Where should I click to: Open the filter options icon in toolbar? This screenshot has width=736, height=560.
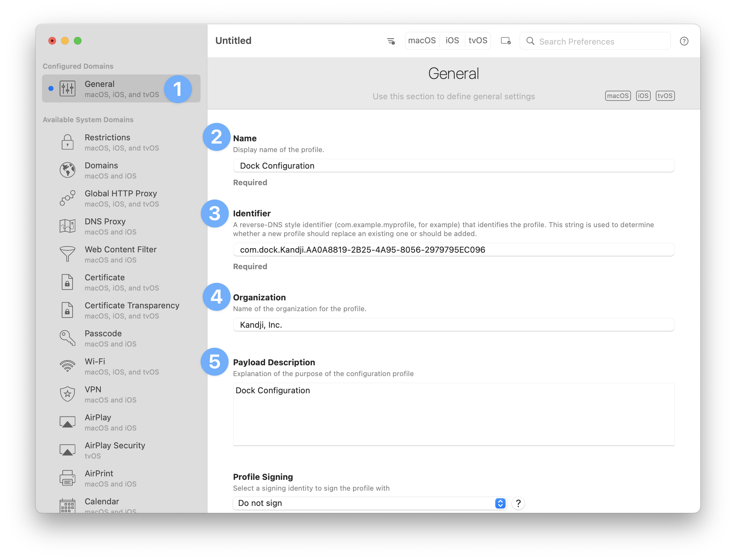[x=391, y=41]
